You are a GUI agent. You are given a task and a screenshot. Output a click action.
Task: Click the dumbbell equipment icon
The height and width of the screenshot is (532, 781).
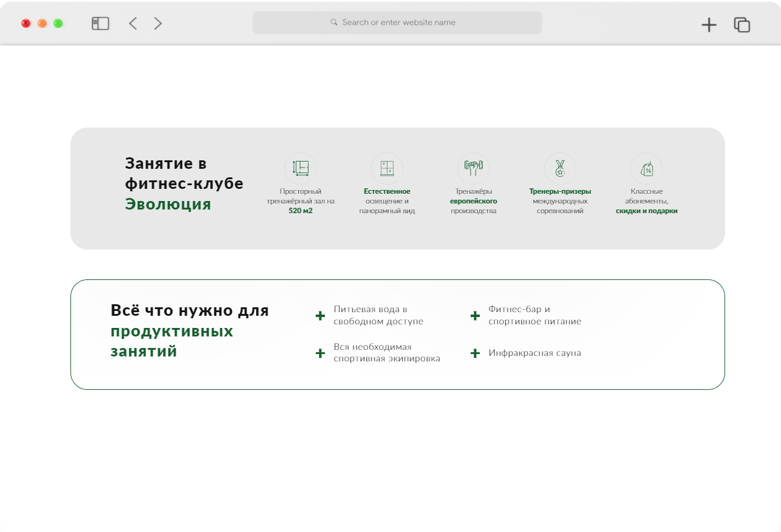coord(473,168)
